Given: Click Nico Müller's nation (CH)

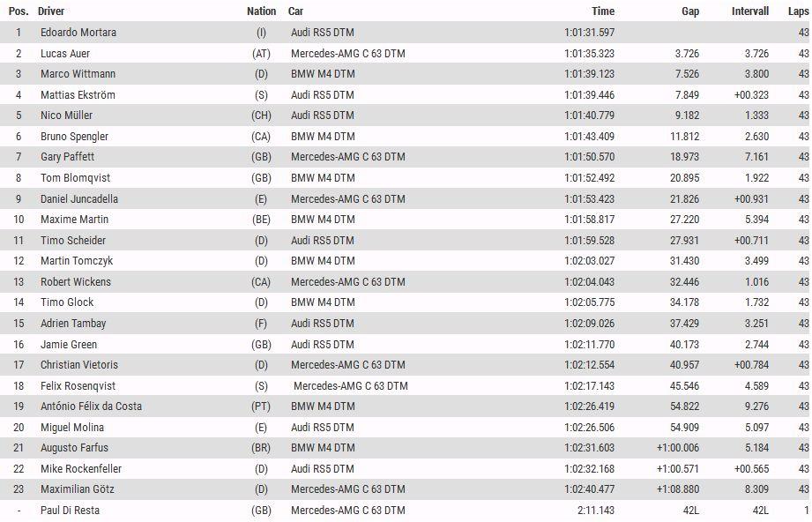Looking at the screenshot, I should [x=261, y=115].
